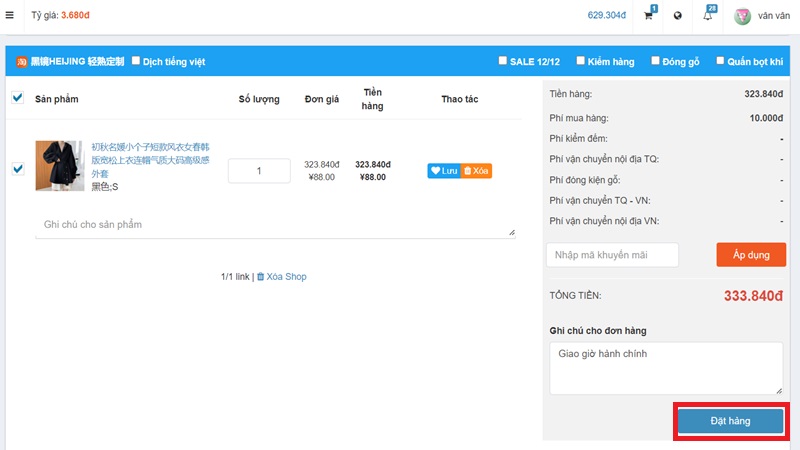Click the promo code input field
Image resolution: width=800 pixels, height=450 pixels.
pos(612,255)
